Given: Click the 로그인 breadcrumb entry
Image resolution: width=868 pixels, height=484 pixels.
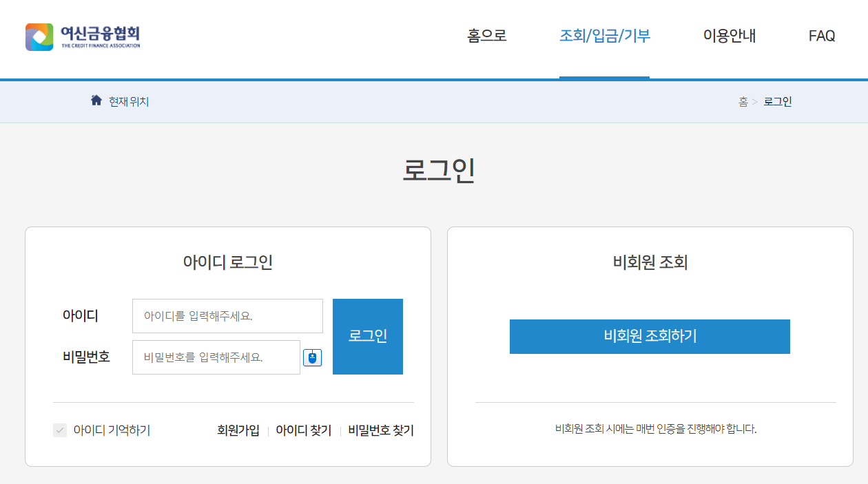Looking at the screenshot, I should pyautogui.click(x=777, y=101).
